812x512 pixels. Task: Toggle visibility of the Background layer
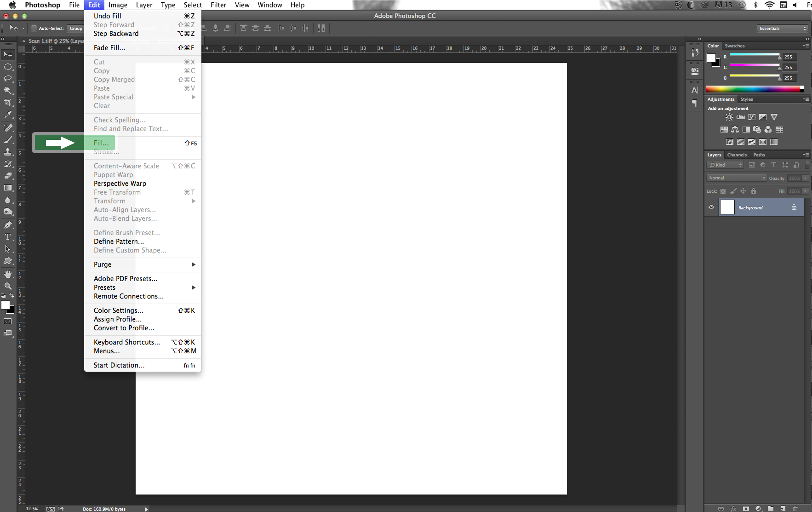tap(711, 207)
